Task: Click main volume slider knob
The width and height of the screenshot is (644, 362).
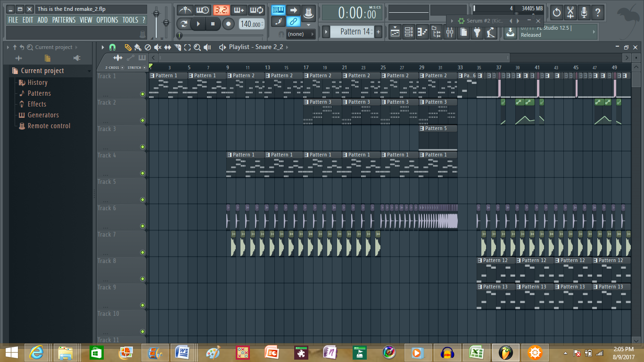Action: tap(156, 13)
